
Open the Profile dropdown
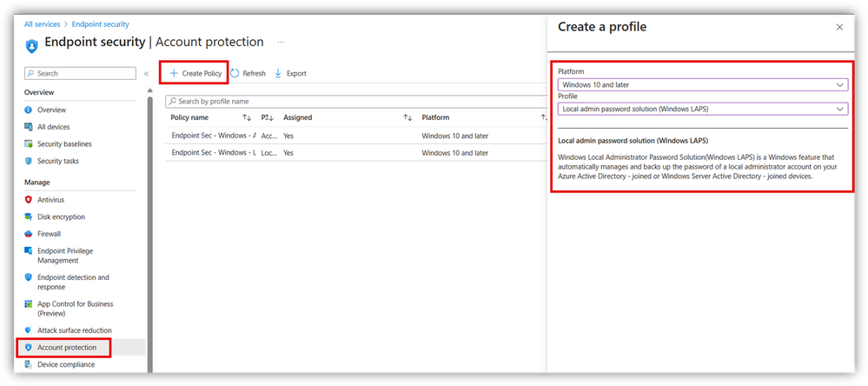[703, 109]
